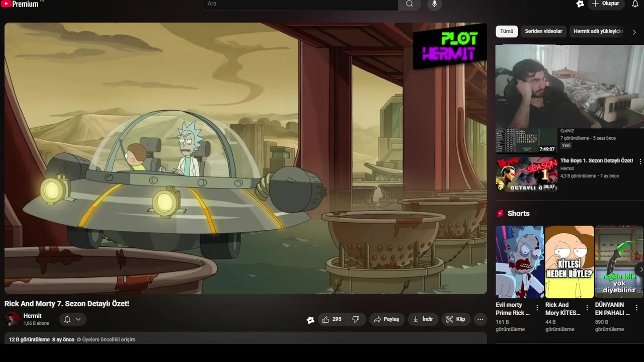Play the Rick And Mory KİTLESİ short
644x362 pixels.
[x=570, y=262]
